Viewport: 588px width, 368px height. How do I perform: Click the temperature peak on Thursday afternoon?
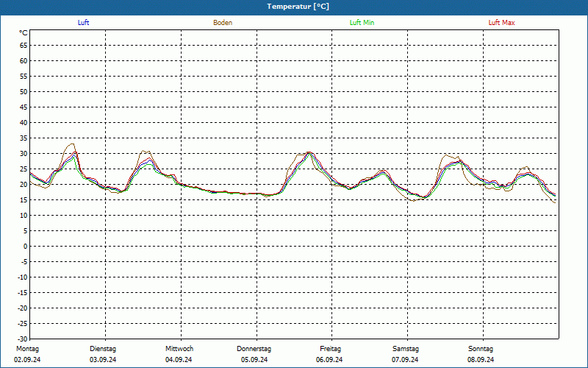[x=309, y=152]
